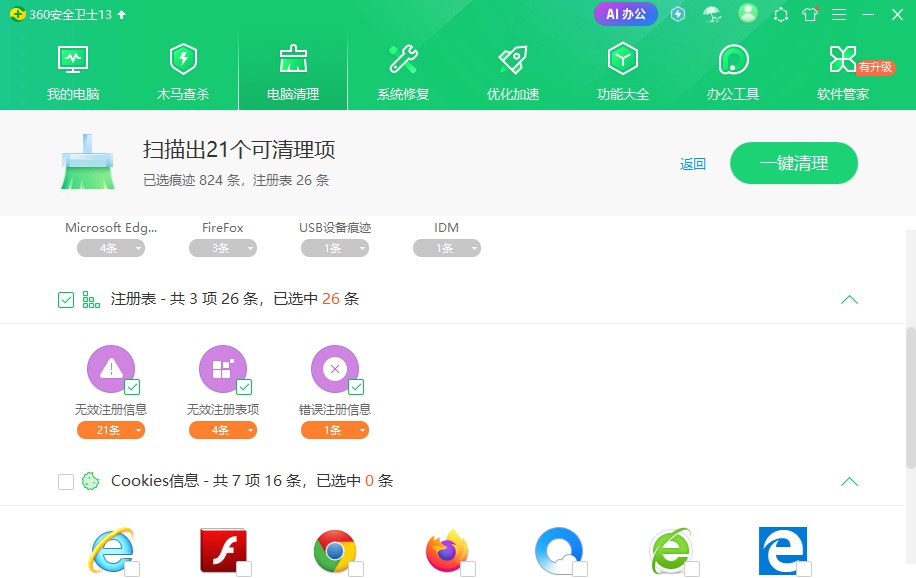The width and height of the screenshot is (916, 578).
Task: Click the umbrella icon in title bar
Action: (x=712, y=14)
